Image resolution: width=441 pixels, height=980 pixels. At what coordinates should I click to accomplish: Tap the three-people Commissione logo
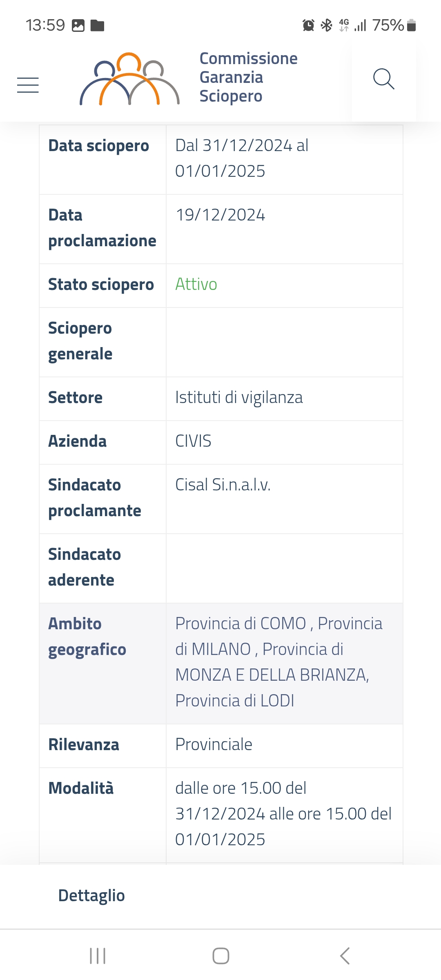(129, 79)
